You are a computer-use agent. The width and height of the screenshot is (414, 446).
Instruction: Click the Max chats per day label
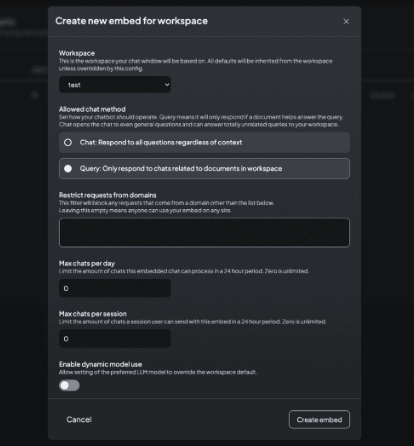pyautogui.click(x=87, y=263)
